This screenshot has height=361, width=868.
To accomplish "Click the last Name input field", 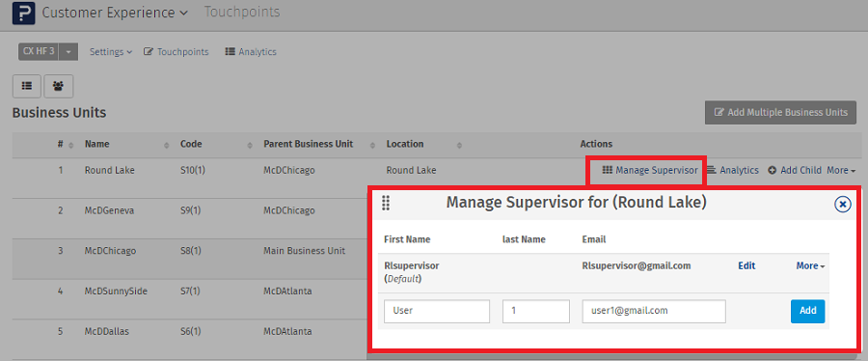I will (536, 311).
